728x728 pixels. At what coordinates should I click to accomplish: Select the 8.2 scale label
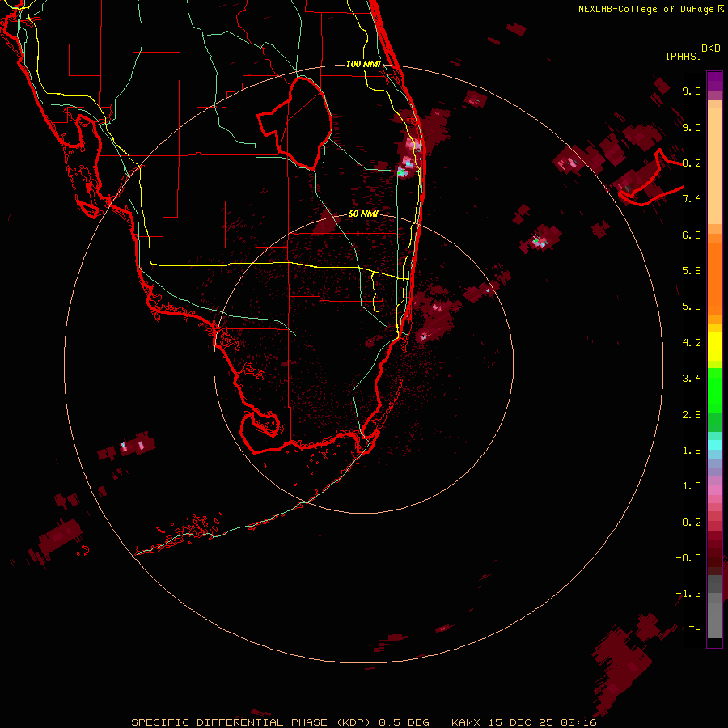point(692,163)
